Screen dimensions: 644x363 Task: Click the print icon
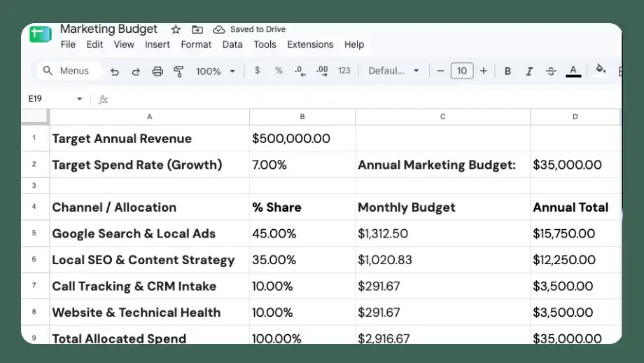(x=157, y=71)
